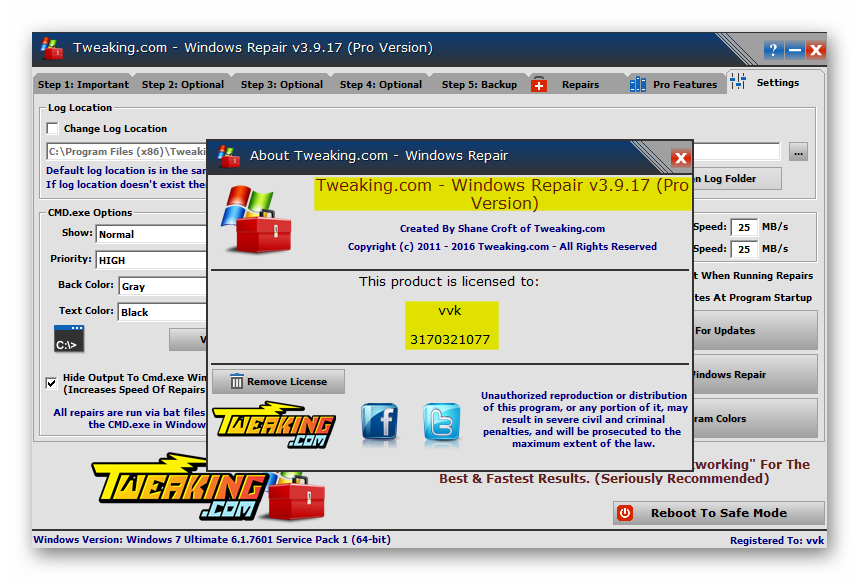Select the Settings tab
The image size is (859, 580).
click(777, 83)
